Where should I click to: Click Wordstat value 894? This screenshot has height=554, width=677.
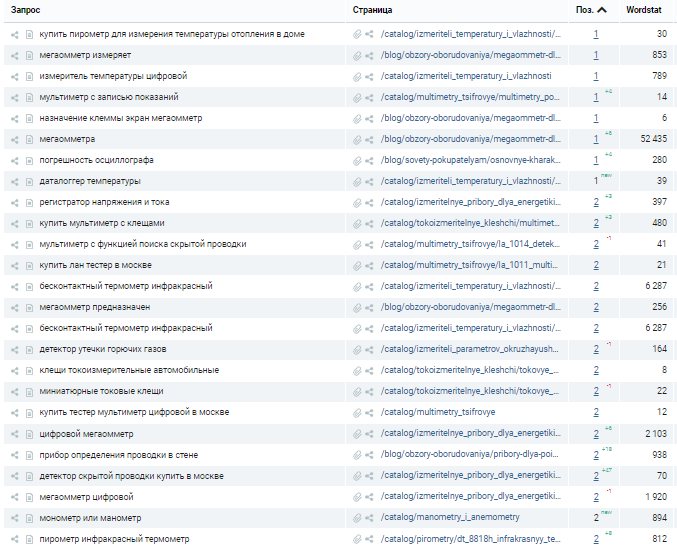659,518
